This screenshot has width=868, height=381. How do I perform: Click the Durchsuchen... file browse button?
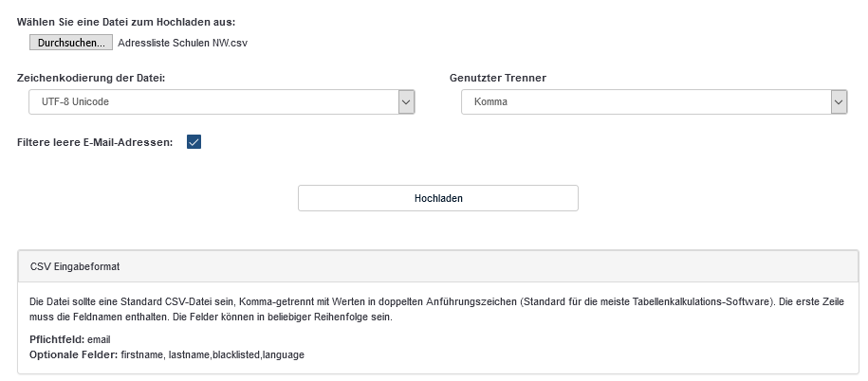(71, 43)
